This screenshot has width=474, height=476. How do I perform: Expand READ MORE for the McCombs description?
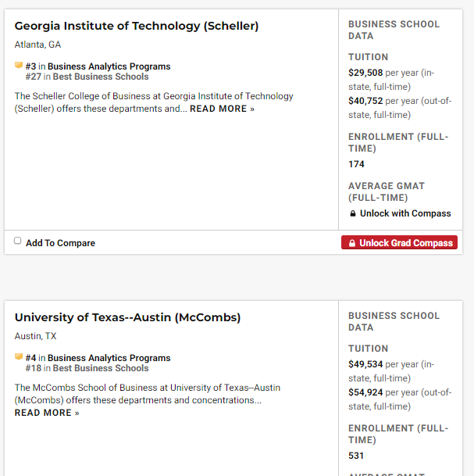click(x=47, y=413)
